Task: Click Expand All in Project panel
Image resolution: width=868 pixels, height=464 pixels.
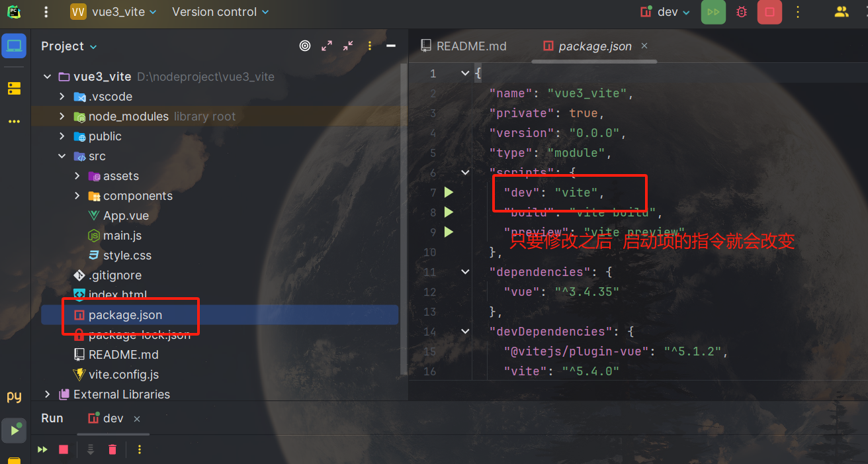Action: (327, 46)
